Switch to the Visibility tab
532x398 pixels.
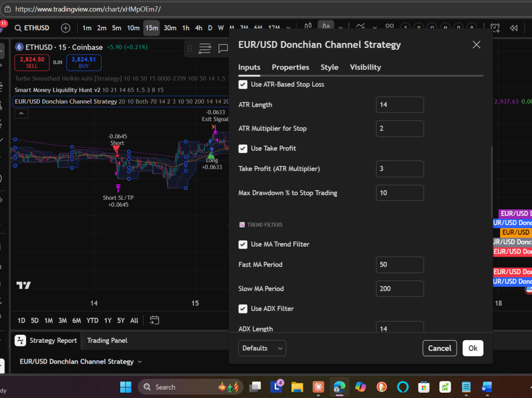[365, 67]
